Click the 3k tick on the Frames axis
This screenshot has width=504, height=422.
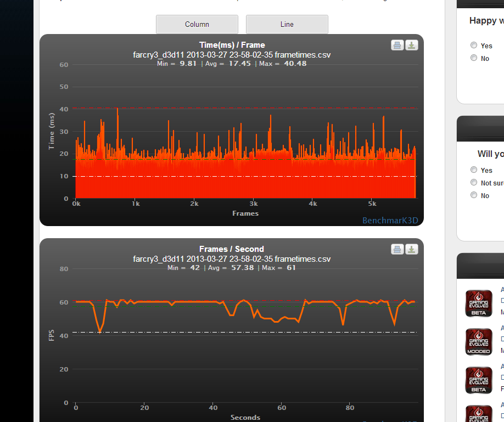coord(254,204)
